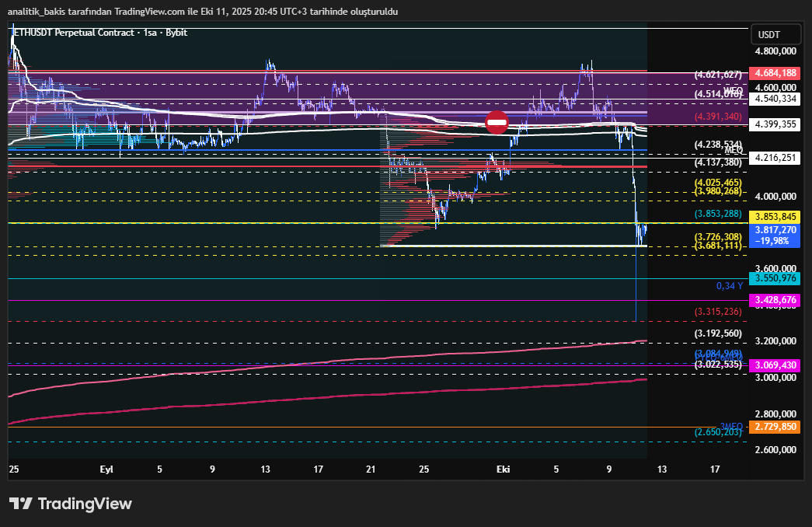The image size is (812, 527).
Task: Click the analitik_bakis author link
Action: (x=39, y=12)
